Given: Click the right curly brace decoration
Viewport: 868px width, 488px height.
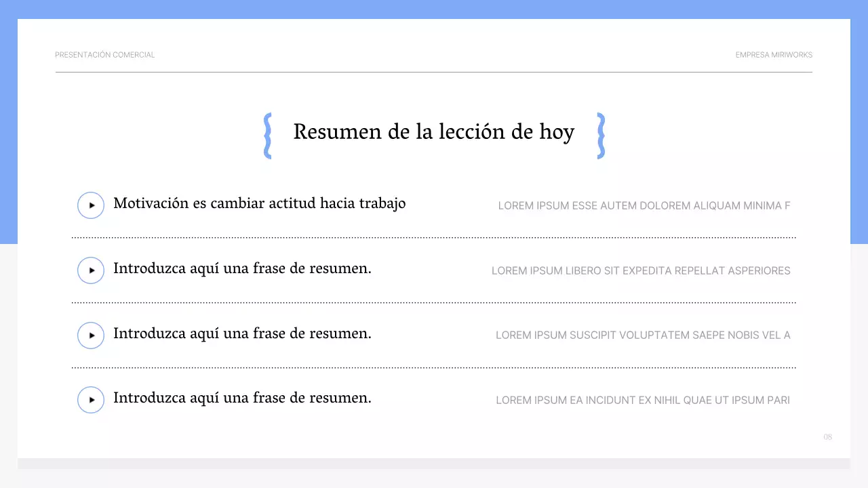Looking at the screenshot, I should tap(599, 135).
